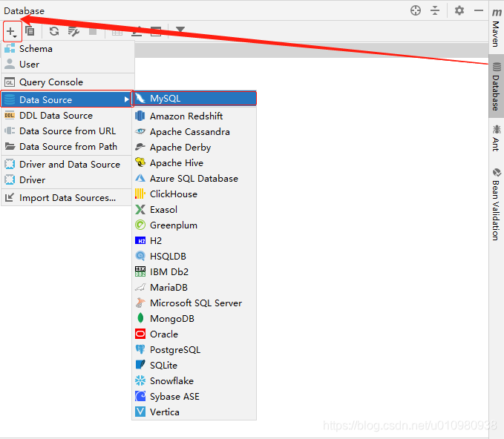
Task: Click the Filter funnel icon in the toolbar
Action: (x=180, y=30)
